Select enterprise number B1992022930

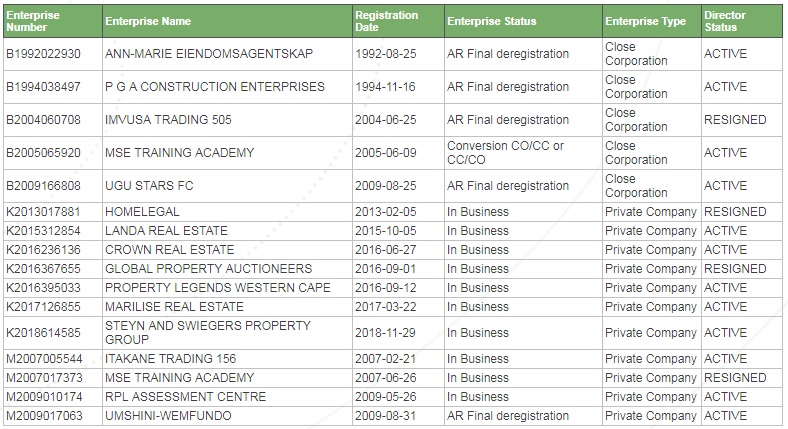coord(43,54)
